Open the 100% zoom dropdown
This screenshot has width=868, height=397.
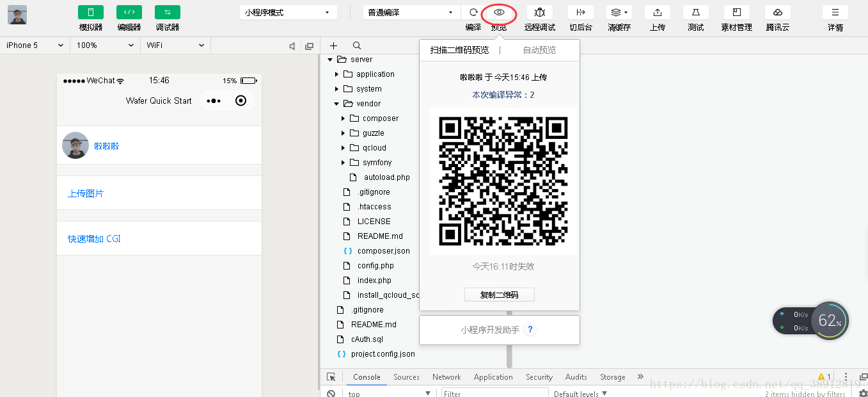tap(105, 45)
